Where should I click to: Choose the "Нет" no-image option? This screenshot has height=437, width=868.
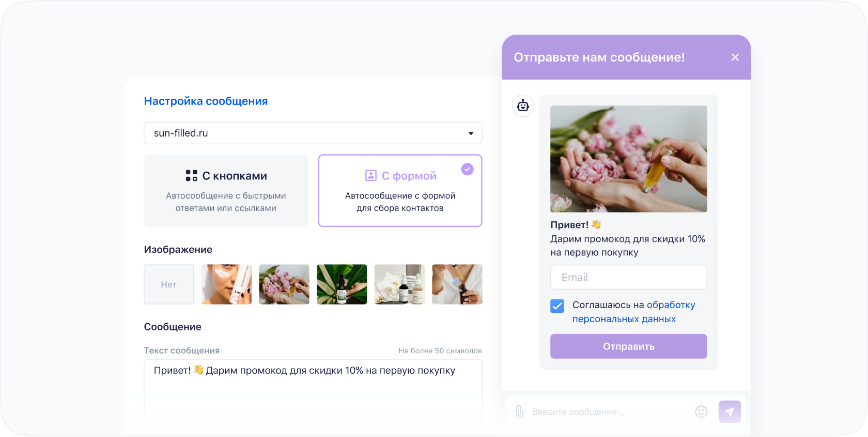(169, 284)
